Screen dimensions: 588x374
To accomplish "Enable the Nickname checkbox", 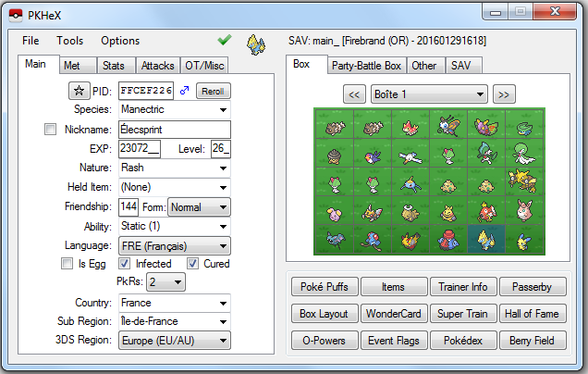I will tap(50, 130).
